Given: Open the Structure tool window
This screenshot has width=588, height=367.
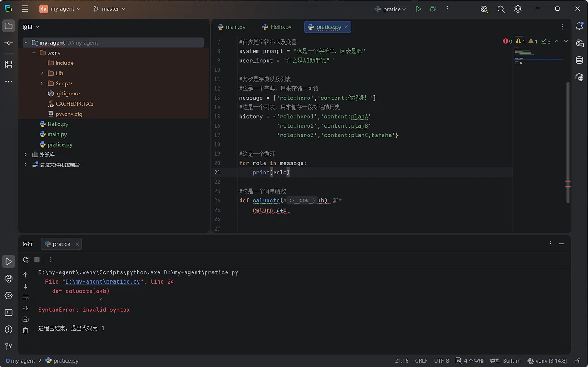Looking at the screenshot, I should pos(8,65).
